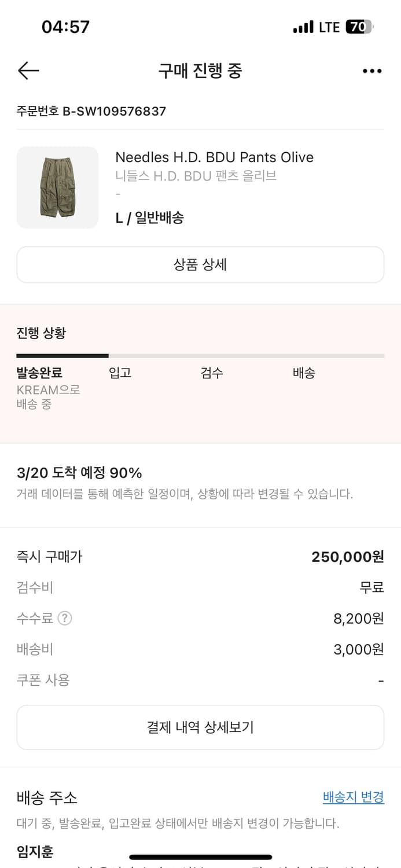Select the BDU pants product image

(57, 186)
